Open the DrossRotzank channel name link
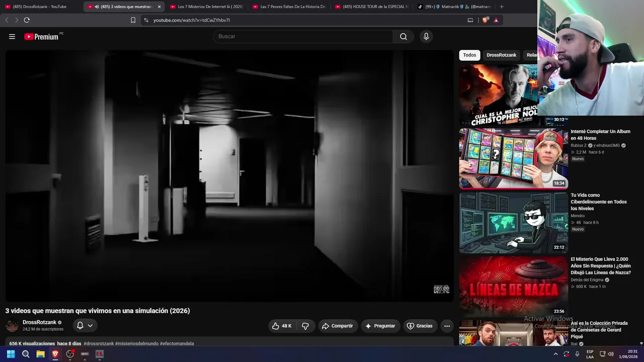This screenshot has width=644, height=362. 39,322
